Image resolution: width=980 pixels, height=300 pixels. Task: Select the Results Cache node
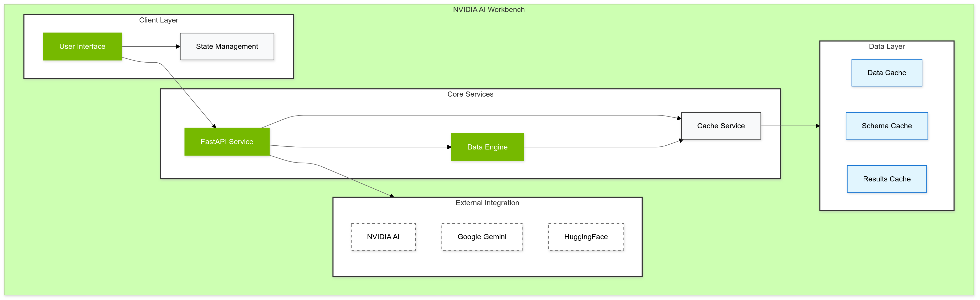pos(886,179)
